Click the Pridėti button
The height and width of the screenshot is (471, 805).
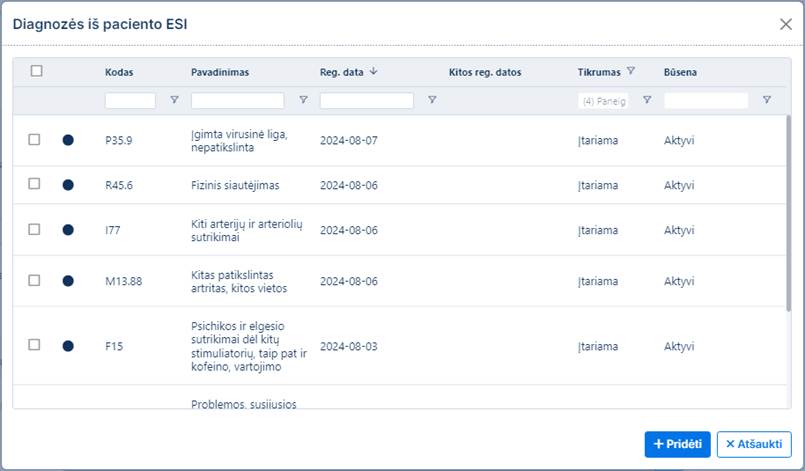pyautogui.click(x=677, y=444)
